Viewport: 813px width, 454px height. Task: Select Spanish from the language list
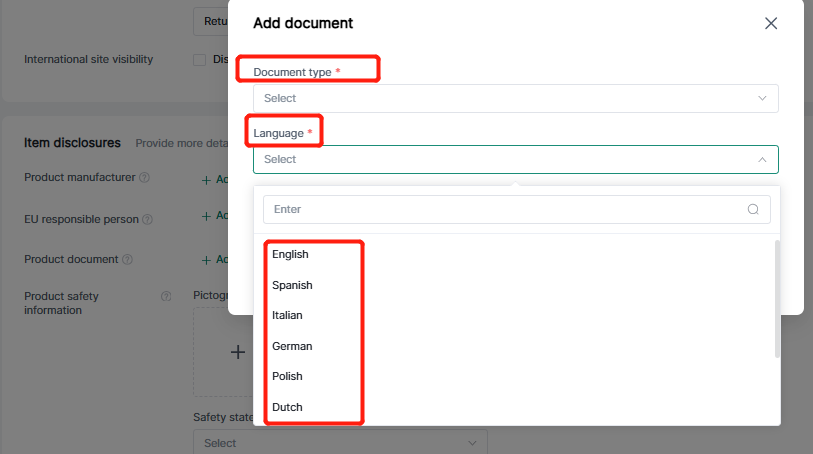(292, 285)
